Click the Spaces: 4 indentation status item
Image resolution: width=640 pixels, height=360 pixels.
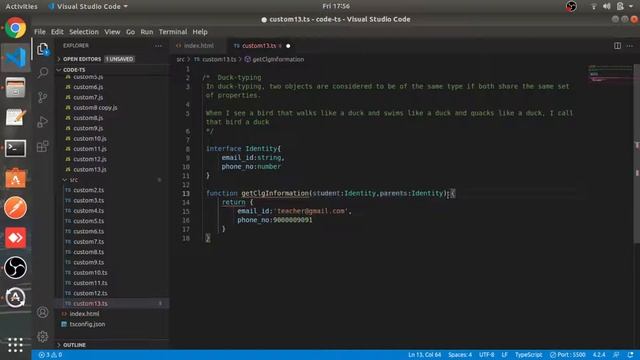pos(460,355)
